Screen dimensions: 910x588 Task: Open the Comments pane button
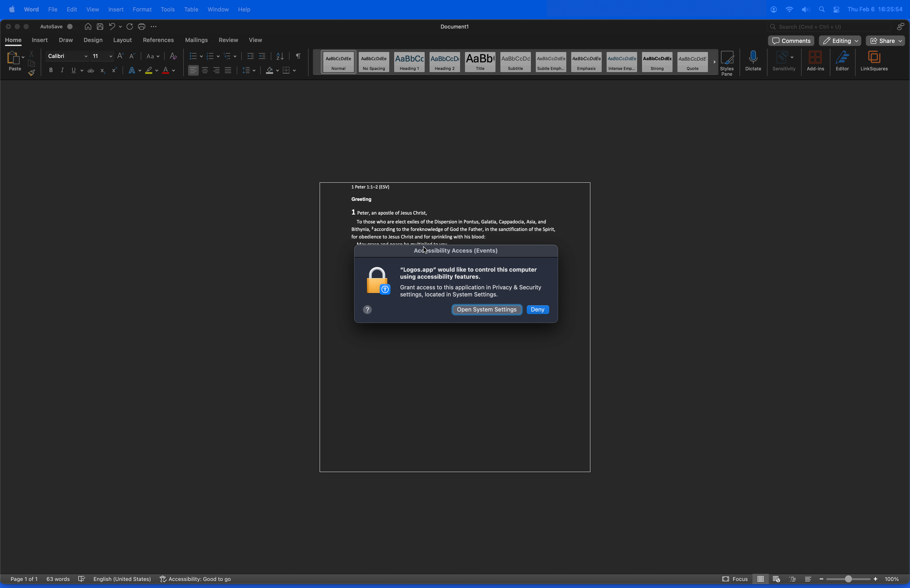tap(791, 41)
